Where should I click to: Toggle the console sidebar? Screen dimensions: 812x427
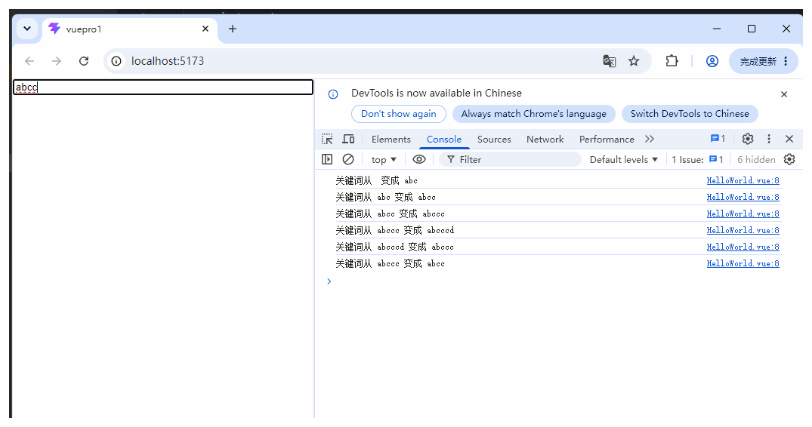[x=327, y=159]
